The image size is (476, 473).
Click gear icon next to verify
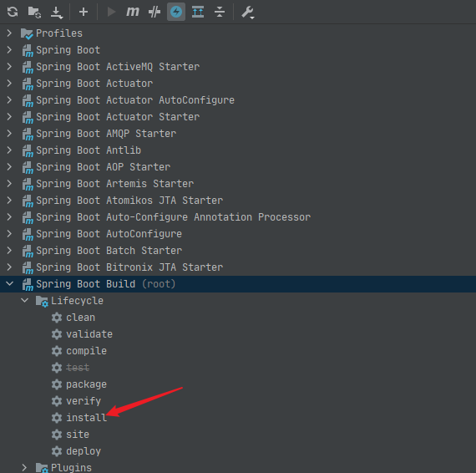click(57, 401)
